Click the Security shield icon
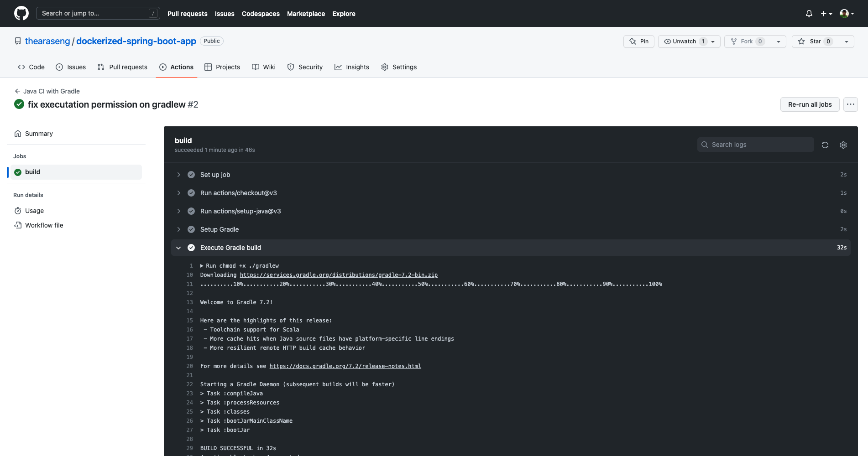 tap(291, 67)
